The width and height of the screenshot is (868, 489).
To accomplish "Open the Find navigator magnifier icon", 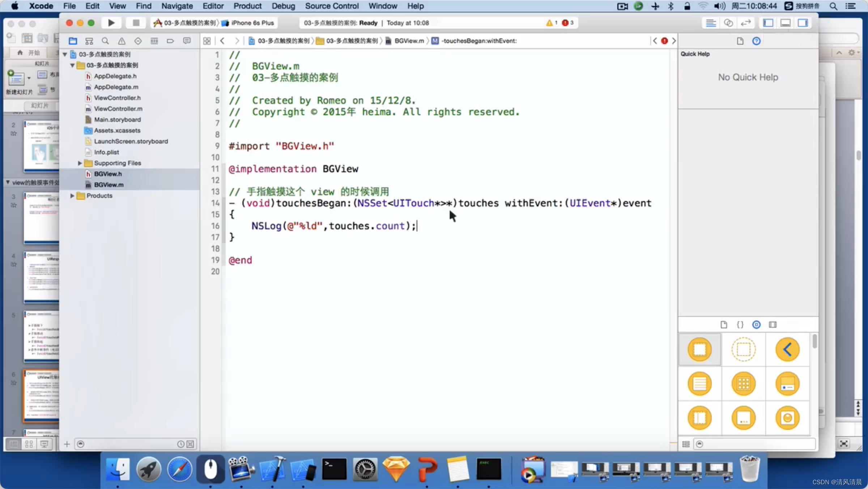I will tap(105, 41).
